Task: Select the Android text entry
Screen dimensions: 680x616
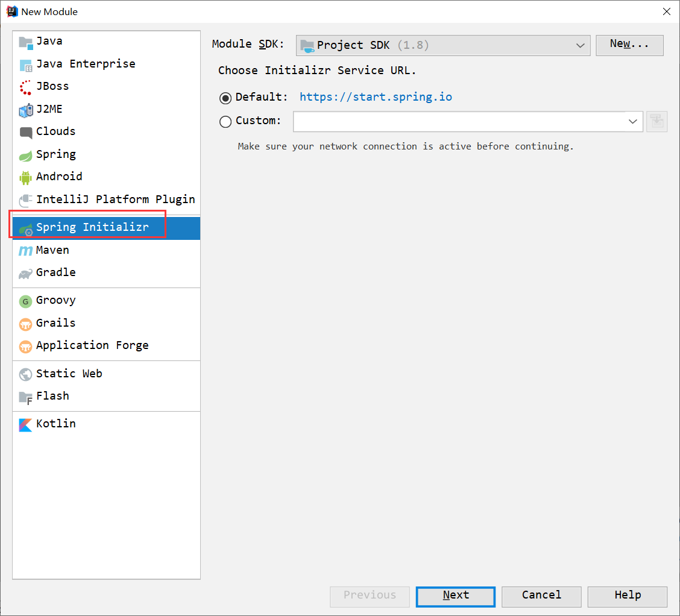Action: [x=59, y=177]
